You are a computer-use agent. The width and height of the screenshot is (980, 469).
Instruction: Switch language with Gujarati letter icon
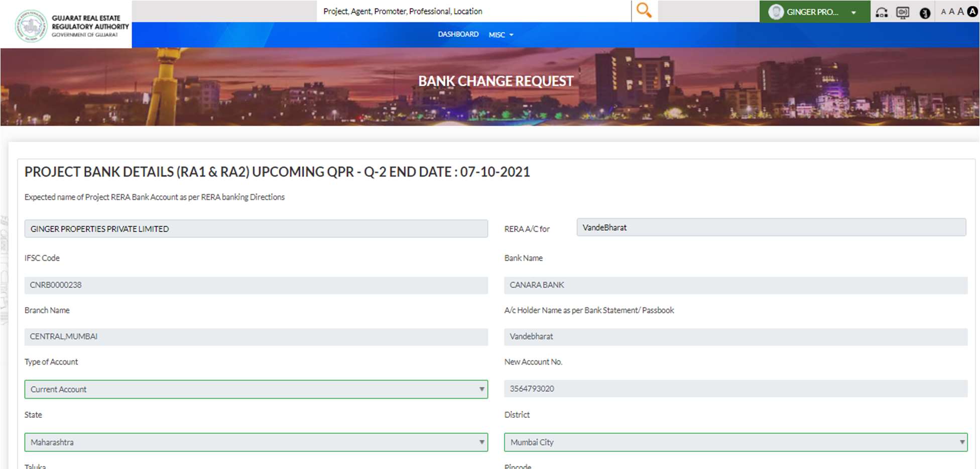point(925,13)
